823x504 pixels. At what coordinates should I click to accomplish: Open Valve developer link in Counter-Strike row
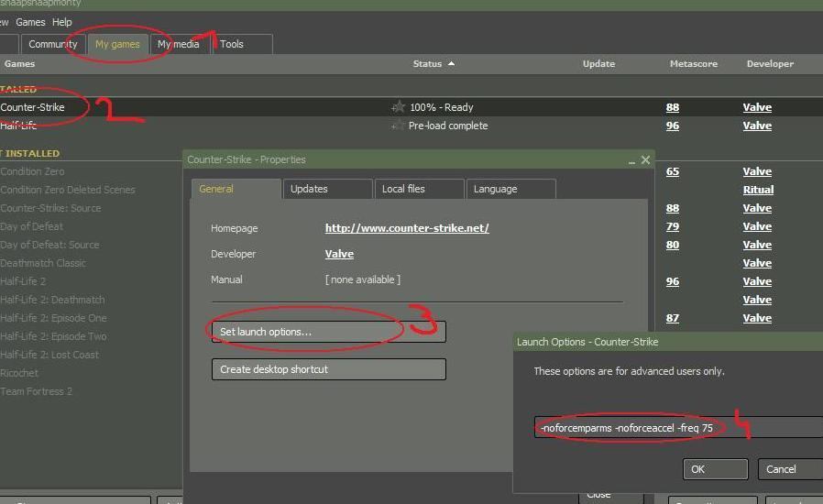click(x=757, y=107)
